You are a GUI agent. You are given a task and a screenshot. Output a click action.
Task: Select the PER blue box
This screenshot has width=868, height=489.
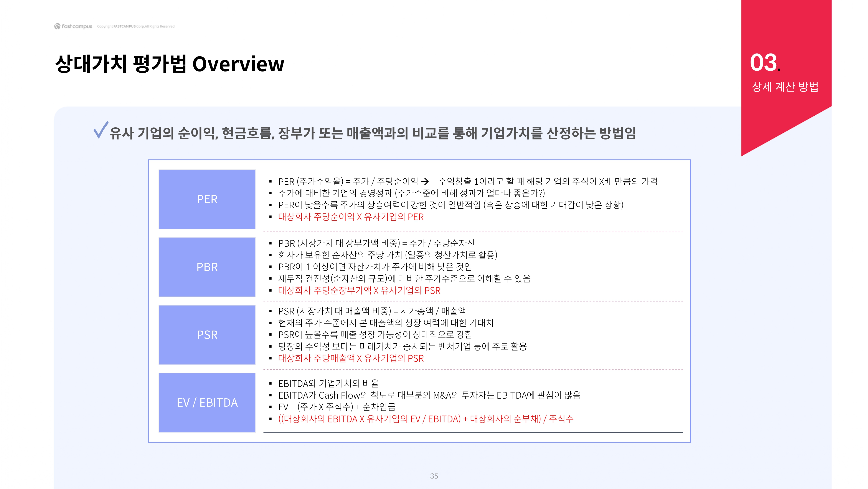point(207,199)
